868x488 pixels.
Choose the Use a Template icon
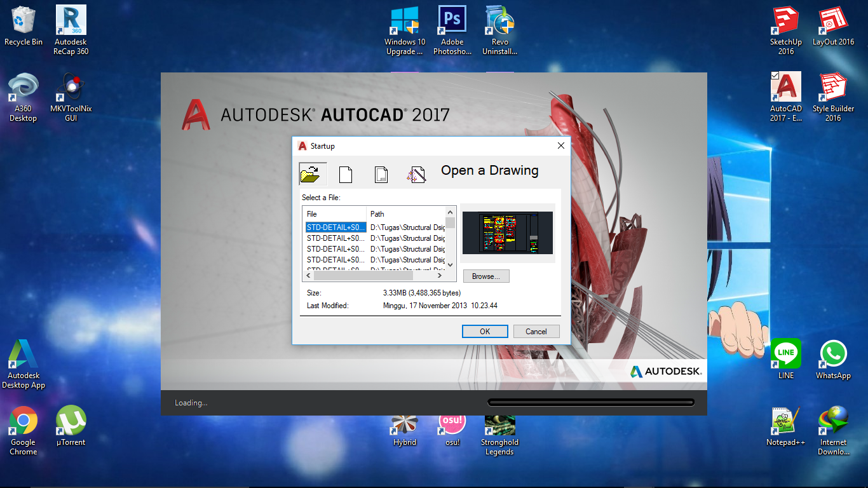[381, 173]
